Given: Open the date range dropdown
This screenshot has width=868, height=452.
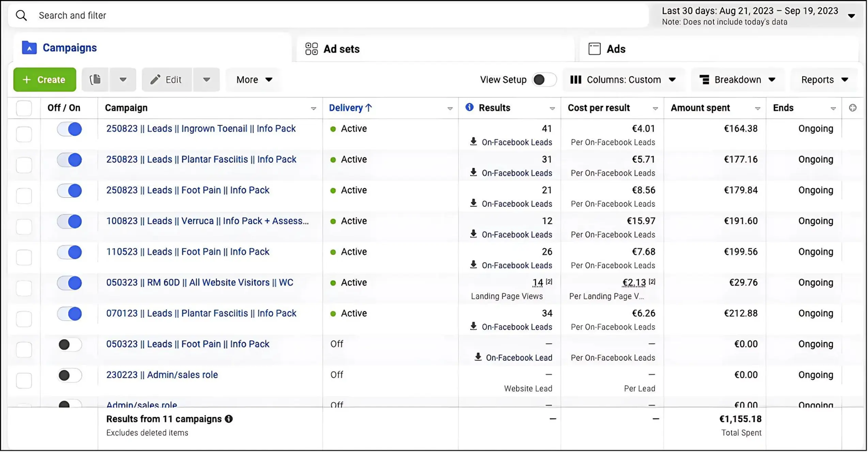Looking at the screenshot, I should (x=851, y=16).
